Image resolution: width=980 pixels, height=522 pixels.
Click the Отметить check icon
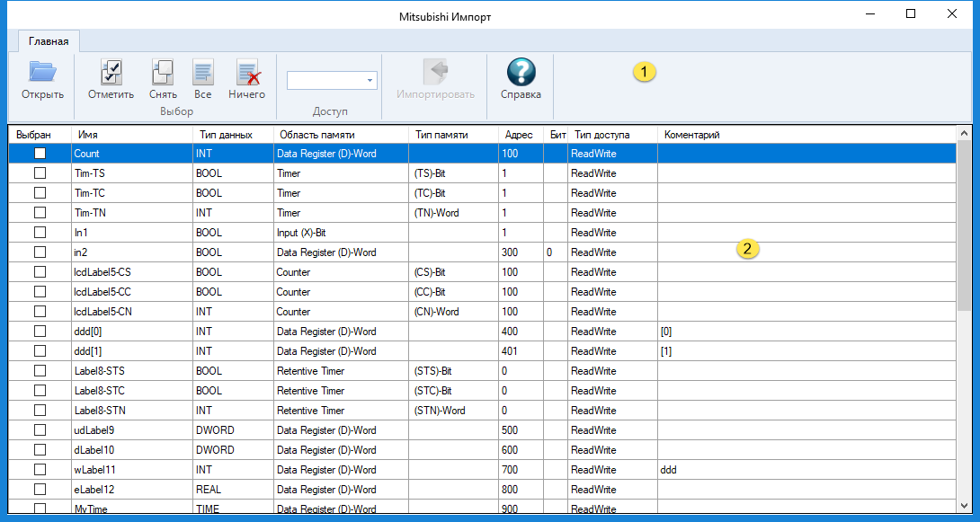coord(111,73)
